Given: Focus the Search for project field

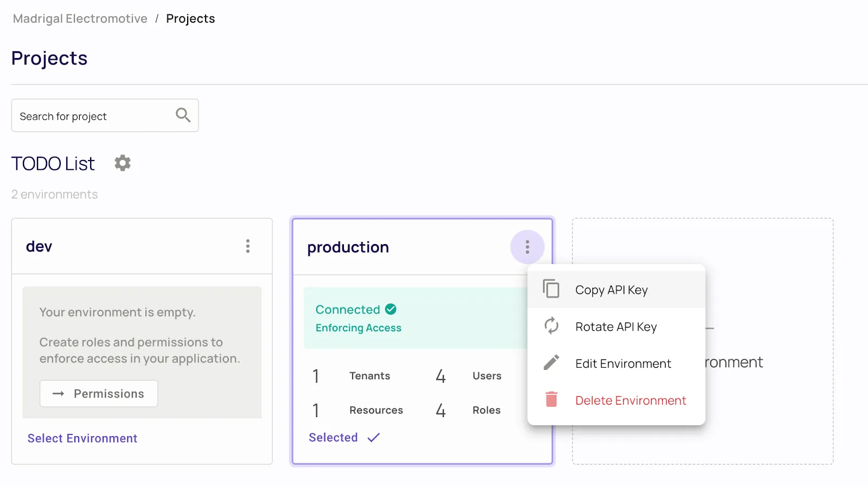Looking at the screenshot, I should click(x=92, y=116).
